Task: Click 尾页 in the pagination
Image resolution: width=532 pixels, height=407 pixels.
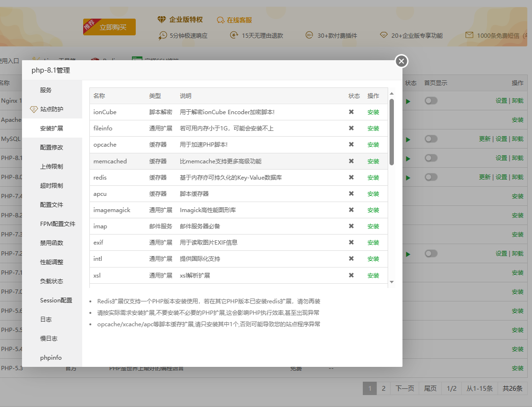Action: [x=430, y=388]
